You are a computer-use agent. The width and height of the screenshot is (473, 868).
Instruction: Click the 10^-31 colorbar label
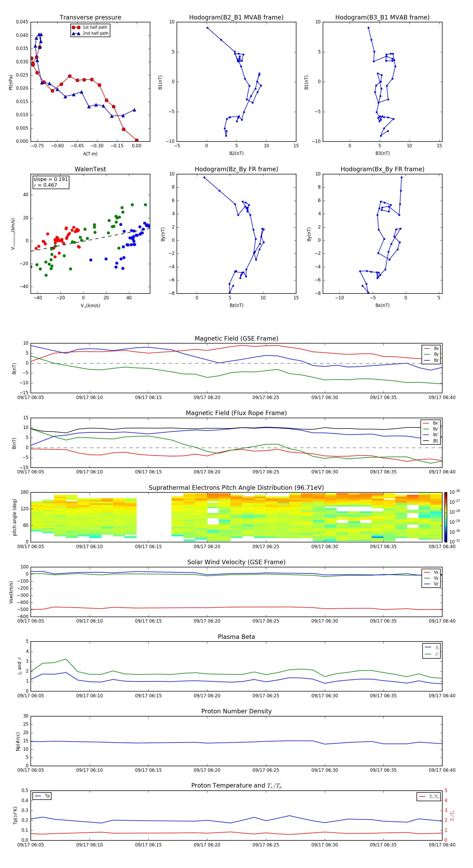(x=455, y=542)
